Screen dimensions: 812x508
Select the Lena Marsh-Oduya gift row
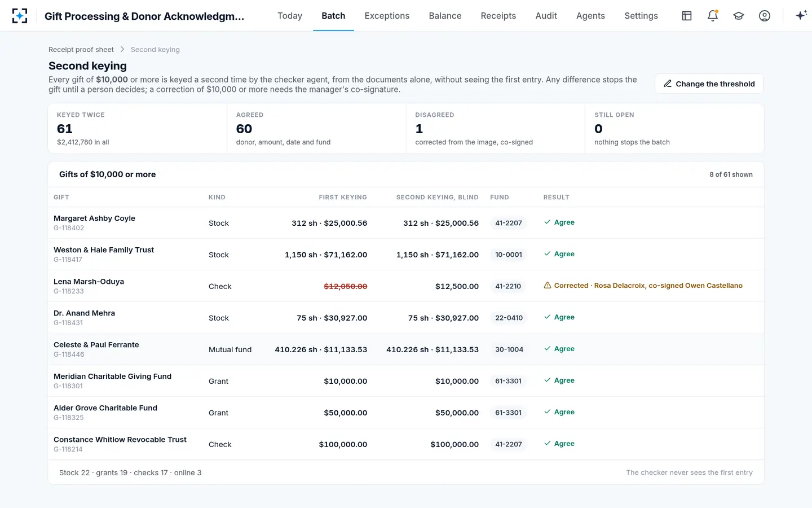coord(406,286)
